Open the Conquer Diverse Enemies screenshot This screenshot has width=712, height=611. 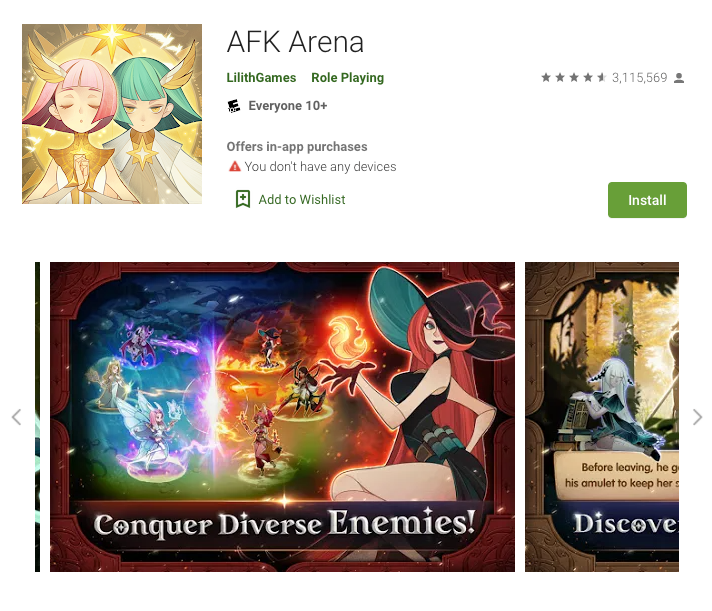tap(282, 417)
